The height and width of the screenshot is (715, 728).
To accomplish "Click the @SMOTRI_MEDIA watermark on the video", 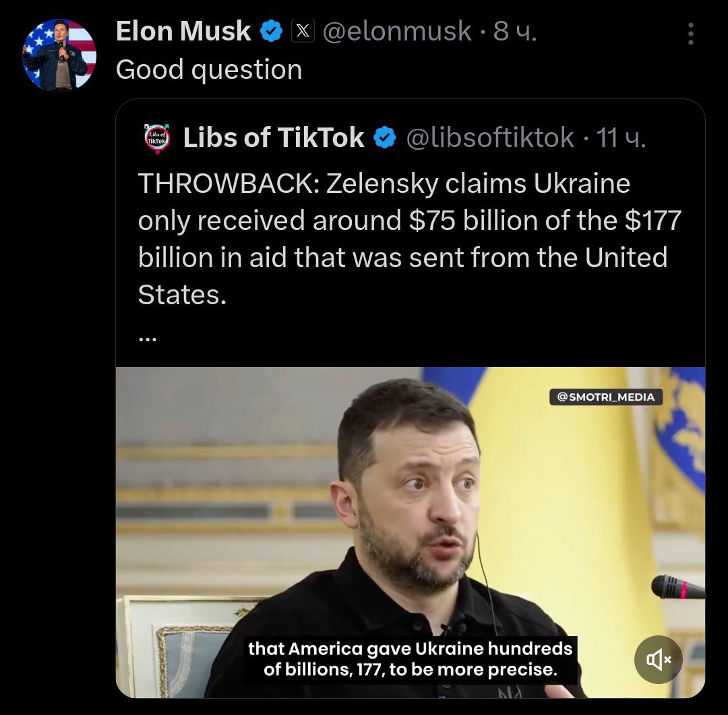I will (x=606, y=397).
